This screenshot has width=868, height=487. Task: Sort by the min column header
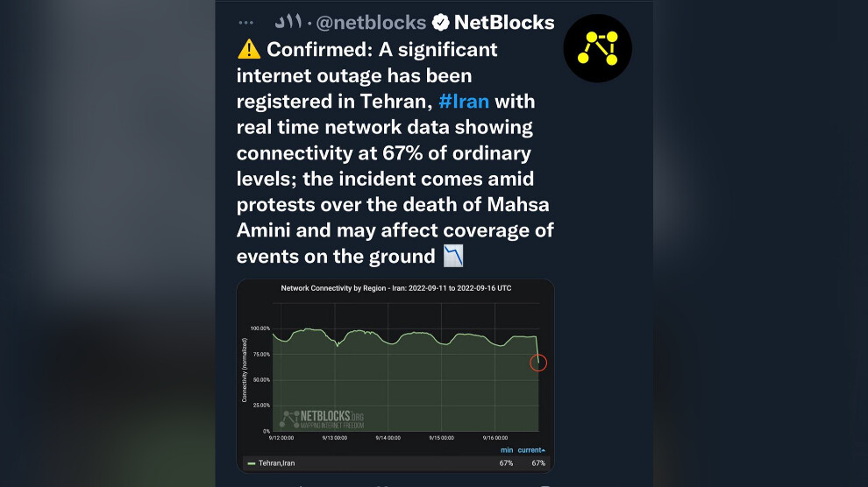coord(507,450)
